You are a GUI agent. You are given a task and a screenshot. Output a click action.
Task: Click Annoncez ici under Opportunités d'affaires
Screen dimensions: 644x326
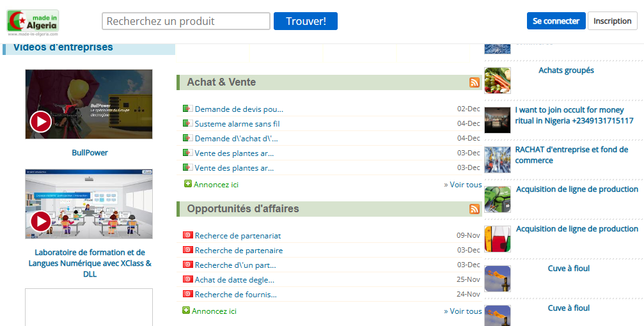(x=214, y=311)
